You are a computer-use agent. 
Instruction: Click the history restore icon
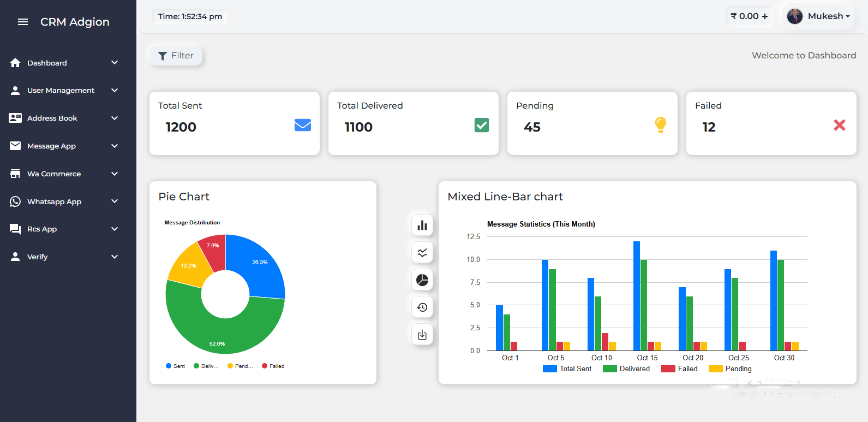click(422, 307)
